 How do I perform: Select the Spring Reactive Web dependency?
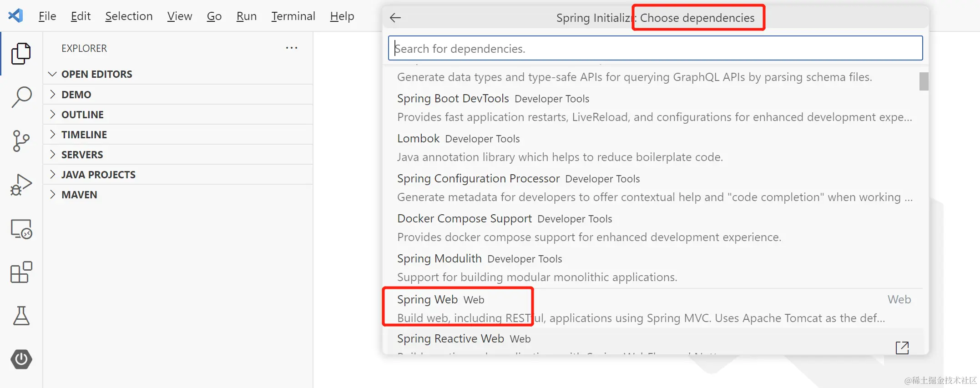click(x=655, y=341)
